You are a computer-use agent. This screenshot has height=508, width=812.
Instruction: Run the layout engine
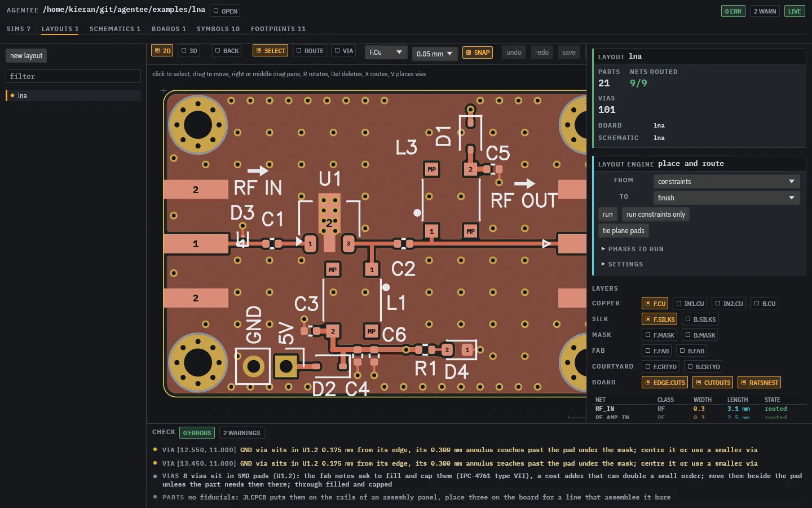[607, 214]
